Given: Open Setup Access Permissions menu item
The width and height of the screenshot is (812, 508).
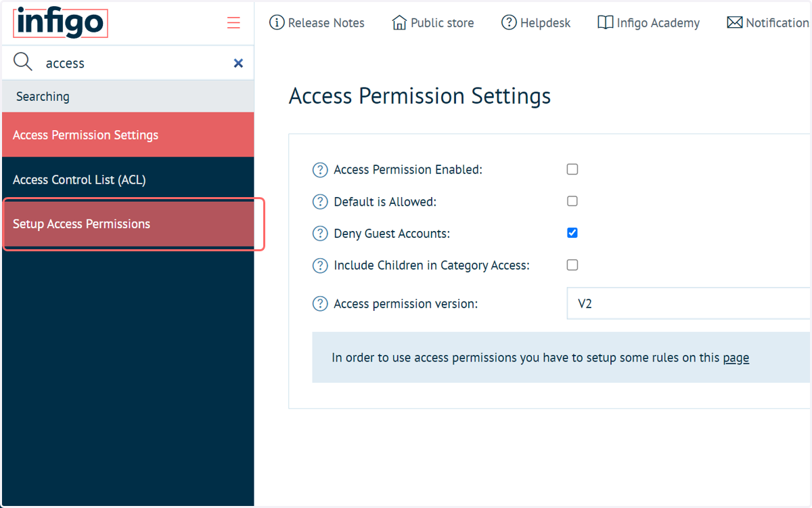Looking at the screenshot, I should point(128,224).
